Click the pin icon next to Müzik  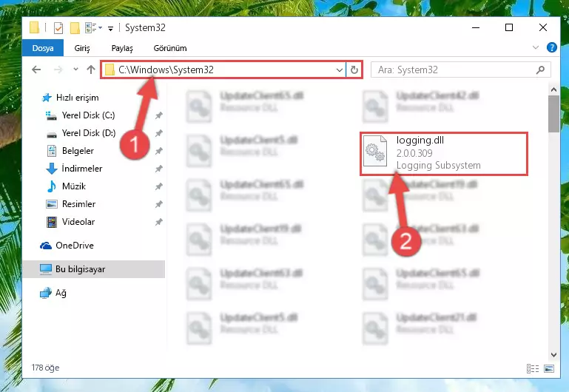click(158, 186)
